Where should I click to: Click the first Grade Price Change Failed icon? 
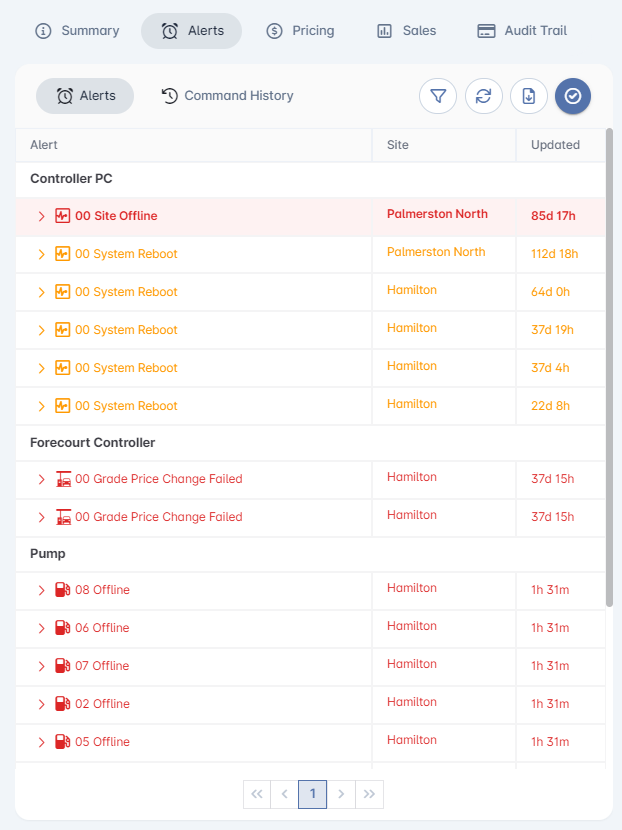(62, 479)
